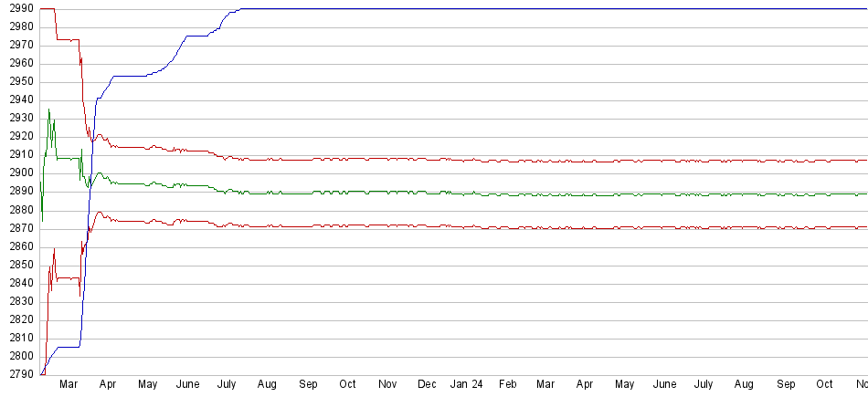Click the Dec month label on the x-axis

click(427, 384)
